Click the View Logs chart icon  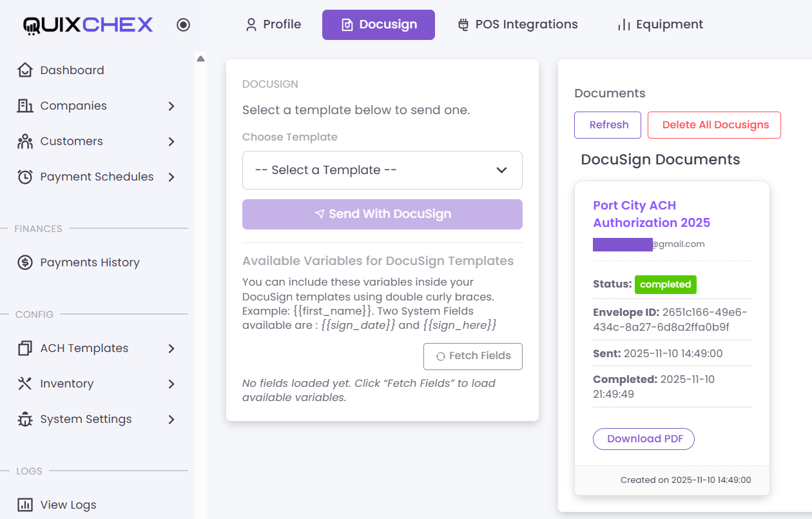24,505
